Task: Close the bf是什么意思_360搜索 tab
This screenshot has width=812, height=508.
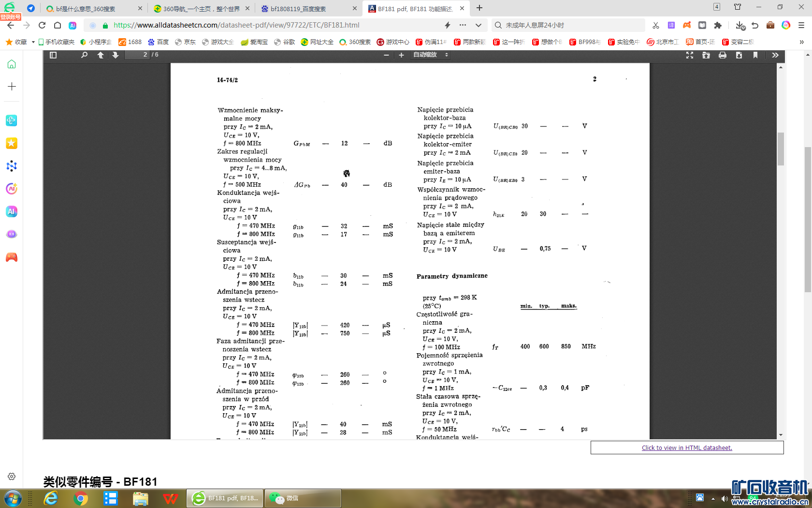Action: pos(140,8)
